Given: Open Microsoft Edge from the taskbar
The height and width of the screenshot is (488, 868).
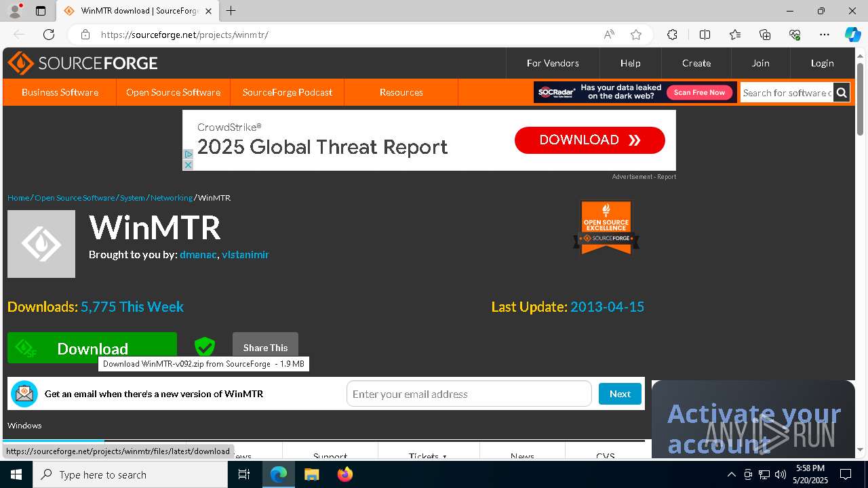Looking at the screenshot, I should point(279,474).
